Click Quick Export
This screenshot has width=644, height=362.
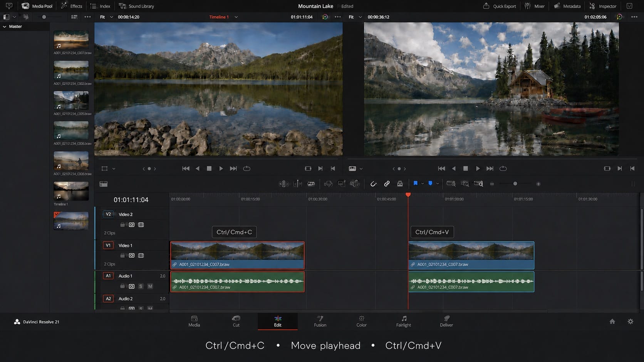tap(499, 6)
